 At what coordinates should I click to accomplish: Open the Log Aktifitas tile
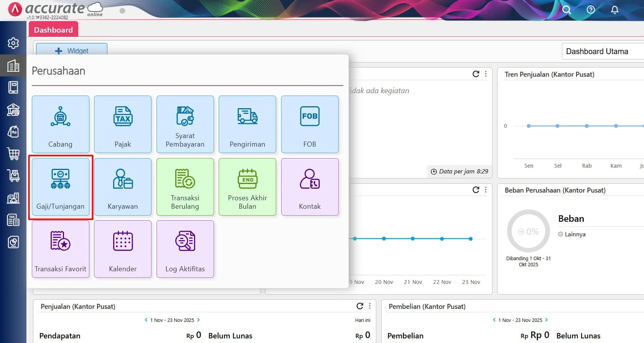coord(185,249)
